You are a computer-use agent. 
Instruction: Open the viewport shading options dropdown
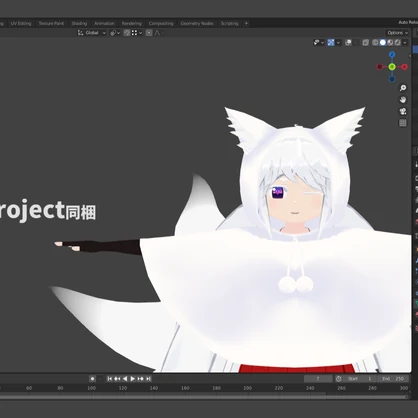[x=405, y=42]
